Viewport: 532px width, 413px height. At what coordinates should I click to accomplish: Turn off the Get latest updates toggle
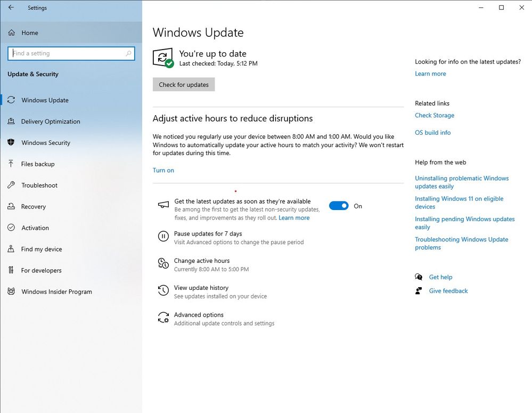tap(339, 206)
